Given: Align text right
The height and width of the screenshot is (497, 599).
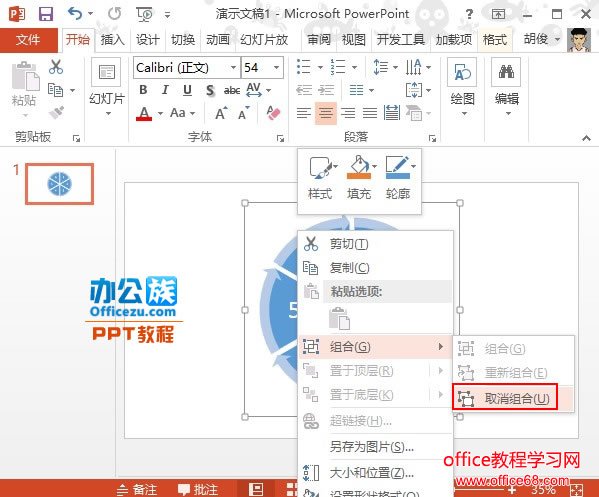Looking at the screenshot, I should click(x=348, y=113).
